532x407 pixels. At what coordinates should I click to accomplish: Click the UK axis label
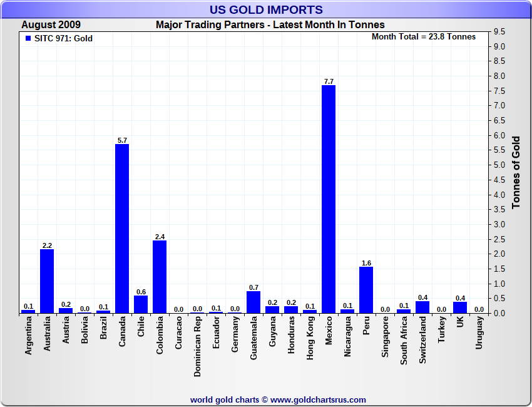tap(460, 322)
